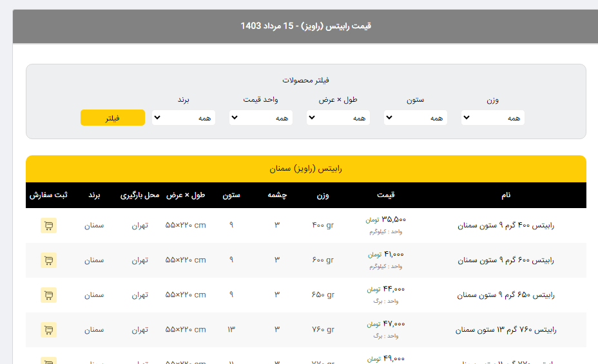Click order cart icon for Rabitz 600 gram row

click(48, 260)
